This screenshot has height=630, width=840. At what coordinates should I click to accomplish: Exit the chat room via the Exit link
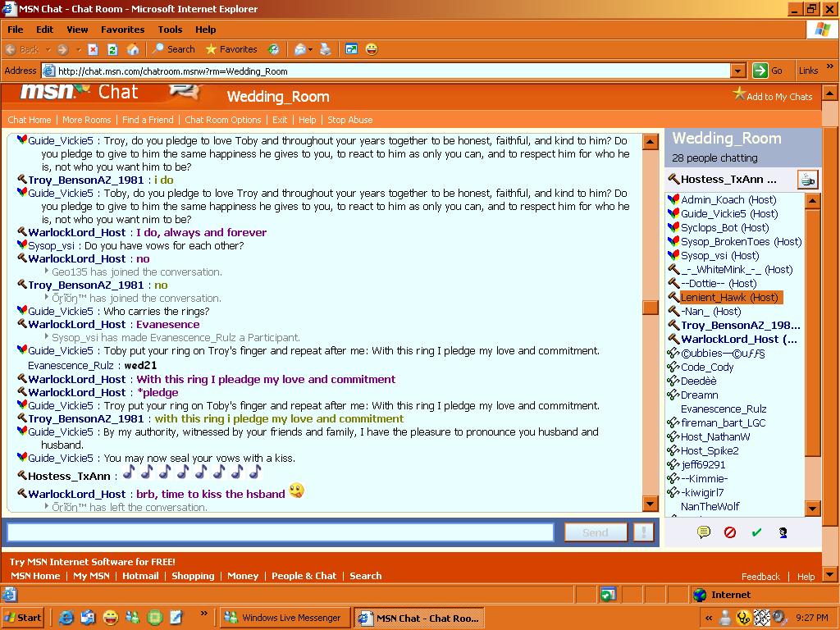[280, 120]
